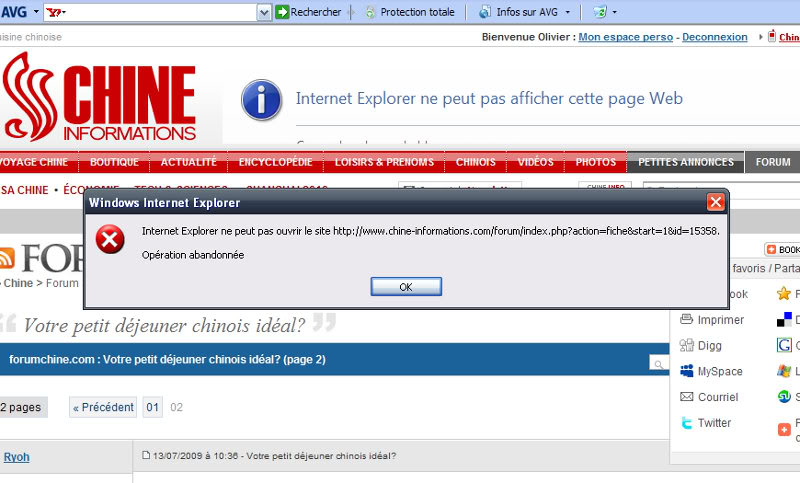The width and height of the screenshot is (800, 483).
Task: Open Infos sur AVG menu
Action: tap(524, 12)
